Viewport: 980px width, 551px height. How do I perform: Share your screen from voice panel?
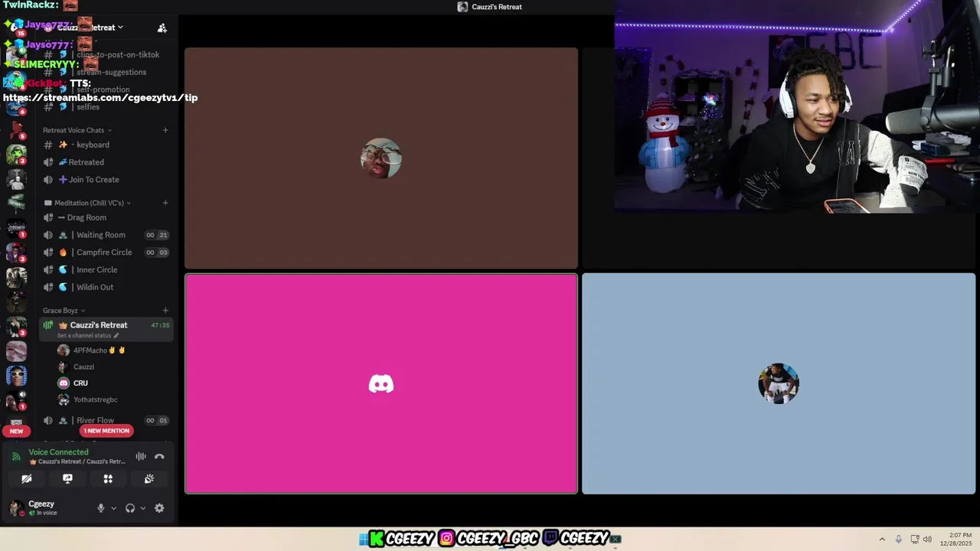pos(67,478)
